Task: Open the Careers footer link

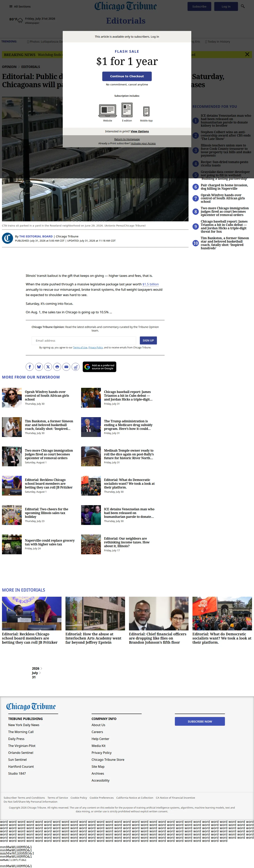Action: [97, 731]
